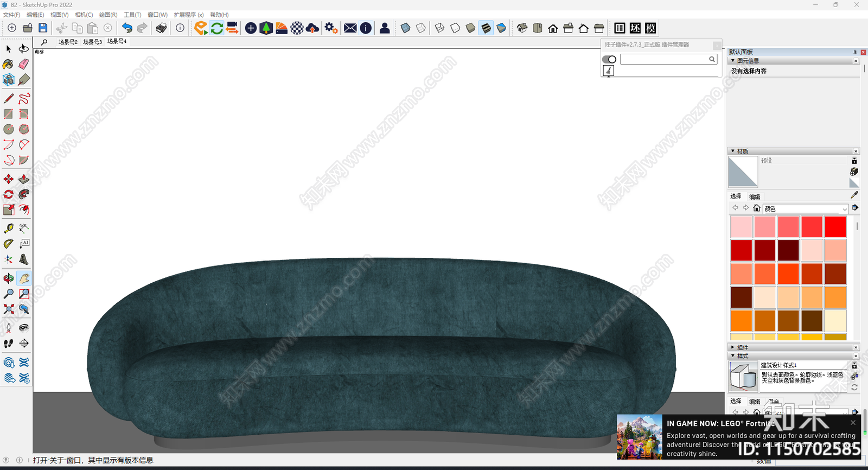868x470 pixels.
Task: Activate the Walk footprints tool
Action: [9, 344]
